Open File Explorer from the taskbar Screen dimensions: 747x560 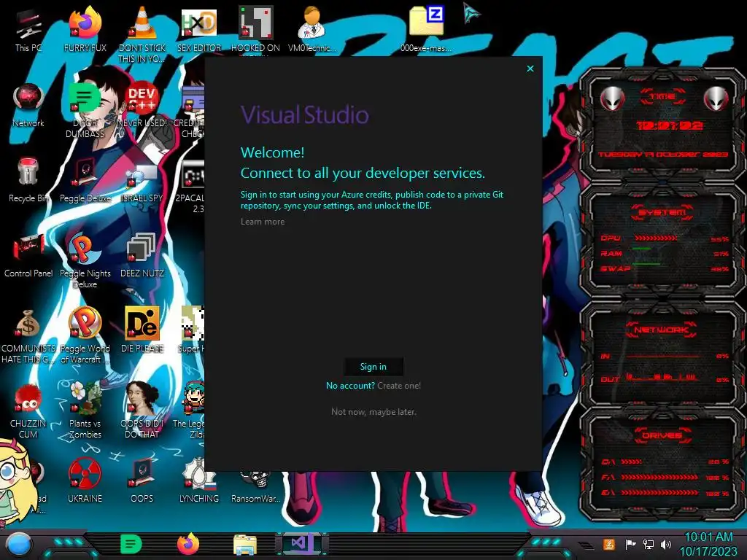[245, 545]
